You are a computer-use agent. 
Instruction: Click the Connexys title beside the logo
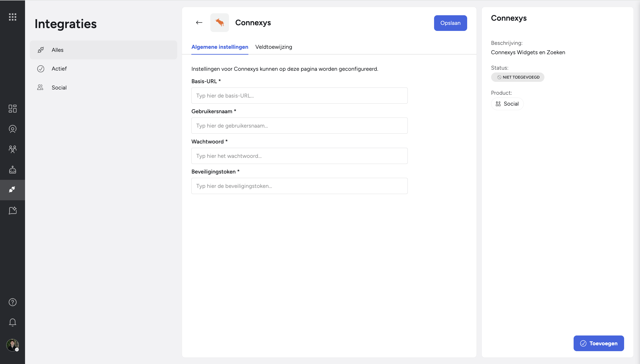click(x=253, y=22)
